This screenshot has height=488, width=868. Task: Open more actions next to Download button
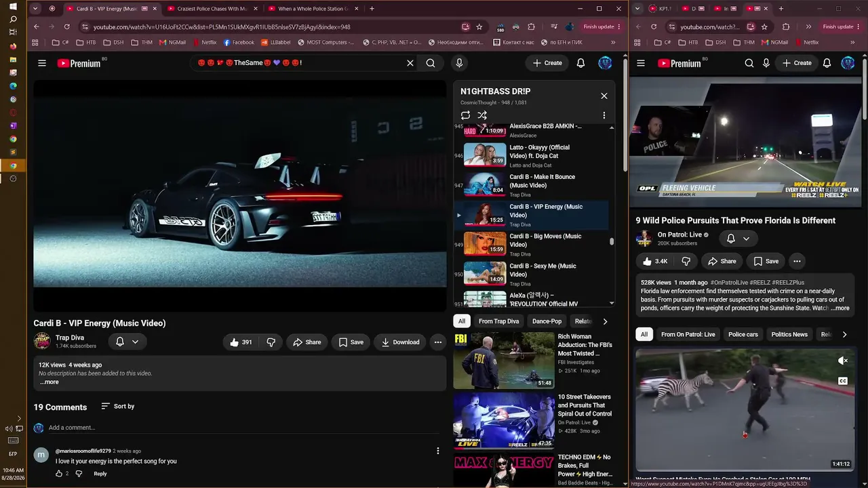pos(438,342)
